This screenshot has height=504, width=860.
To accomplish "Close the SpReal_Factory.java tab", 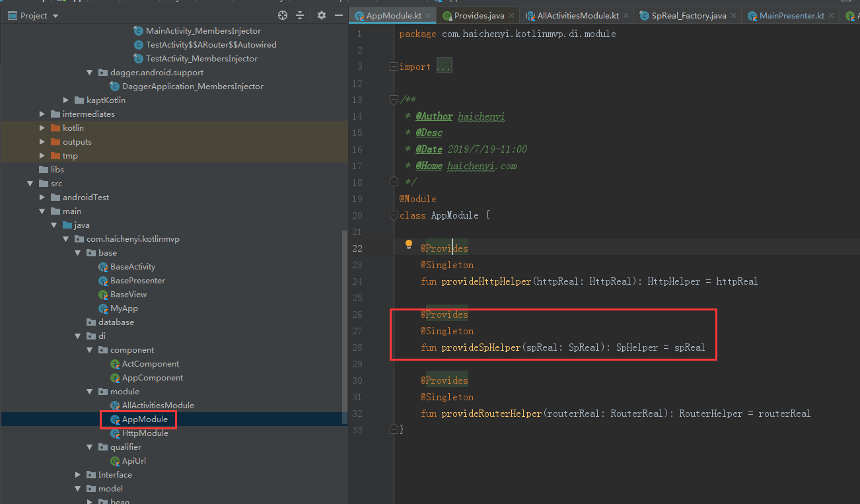I will (733, 15).
